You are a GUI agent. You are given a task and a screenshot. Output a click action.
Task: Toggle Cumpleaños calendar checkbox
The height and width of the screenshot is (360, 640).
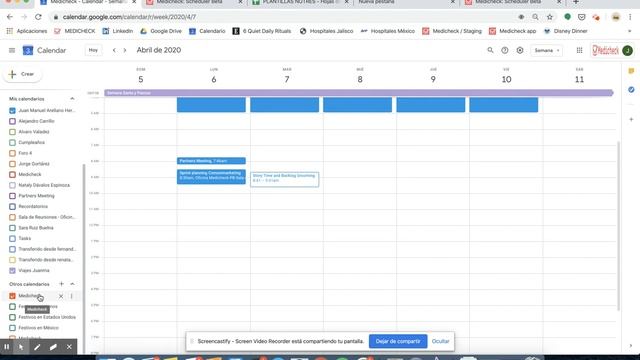click(x=12, y=142)
